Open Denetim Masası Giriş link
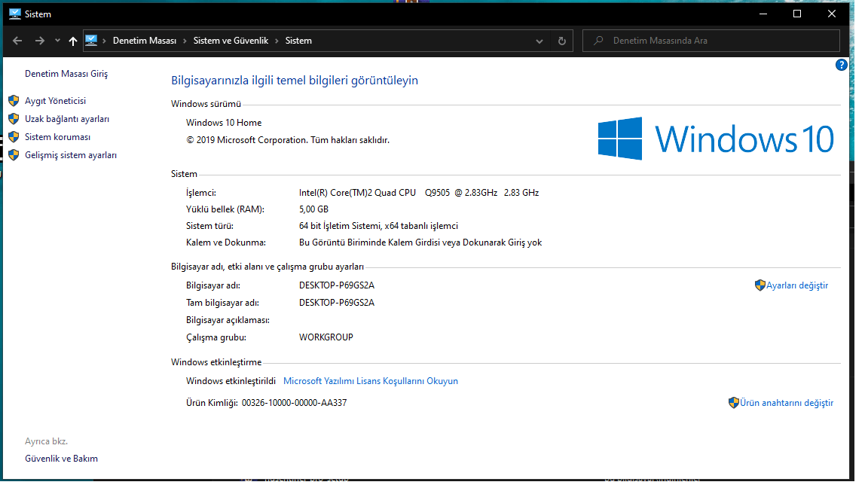 [66, 74]
